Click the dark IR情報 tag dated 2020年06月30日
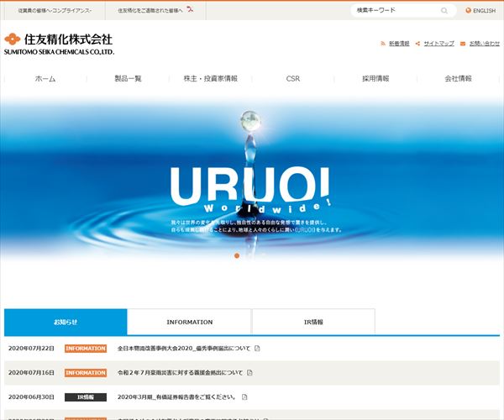This screenshot has height=420, width=504. pos(86,396)
